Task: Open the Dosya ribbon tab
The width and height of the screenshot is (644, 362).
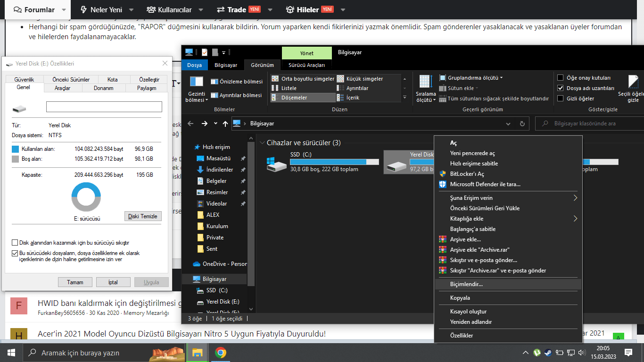Action: pyautogui.click(x=194, y=65)
